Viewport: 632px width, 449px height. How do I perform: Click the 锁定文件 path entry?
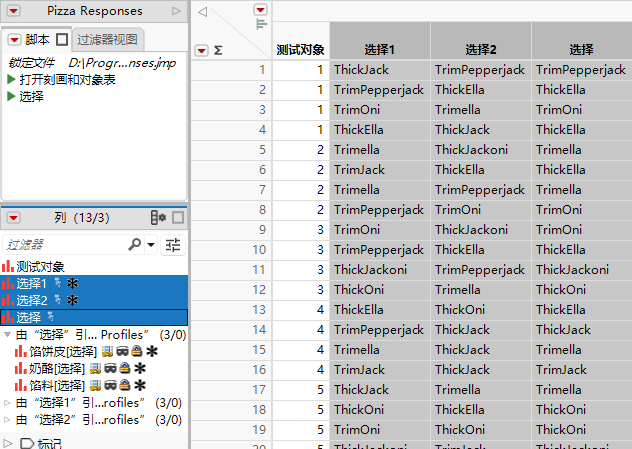pyautogui.click(x=92, y=62)
